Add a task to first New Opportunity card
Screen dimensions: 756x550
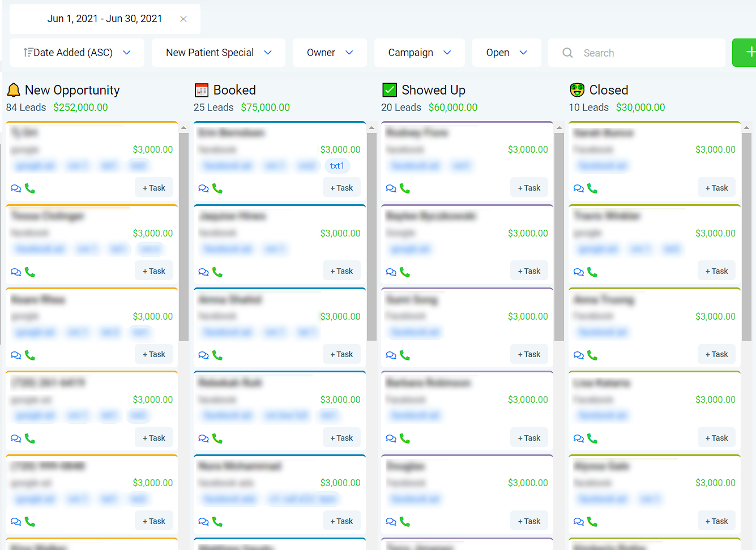[x=154, y=188]
